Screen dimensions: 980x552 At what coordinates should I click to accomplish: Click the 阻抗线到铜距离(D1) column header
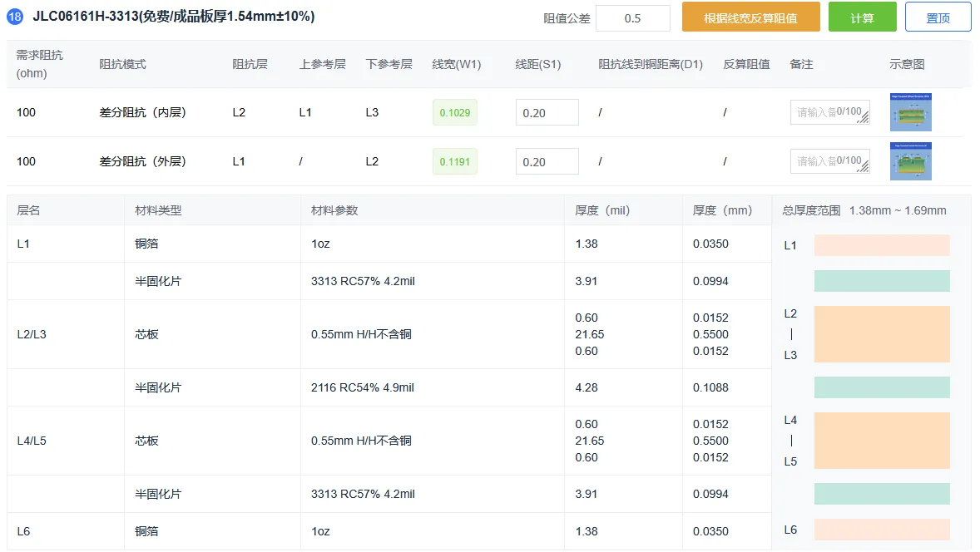click(x=650, y=64)
